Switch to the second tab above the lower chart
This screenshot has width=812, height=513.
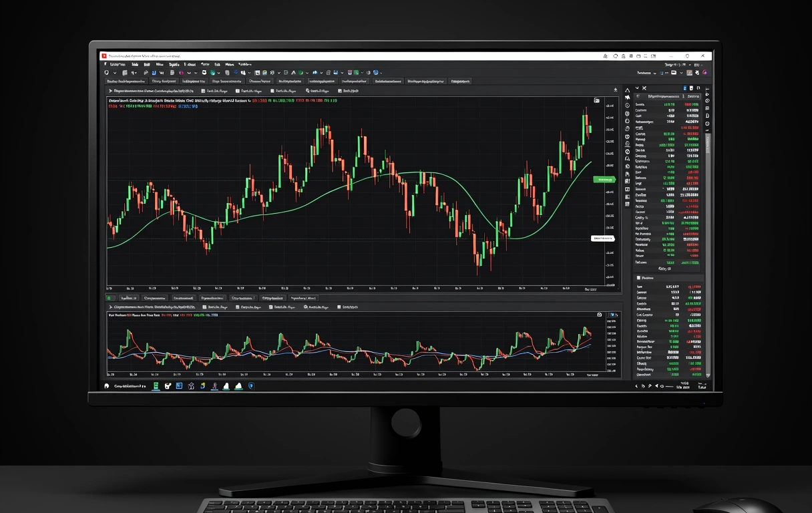click(x=154, y=298)
